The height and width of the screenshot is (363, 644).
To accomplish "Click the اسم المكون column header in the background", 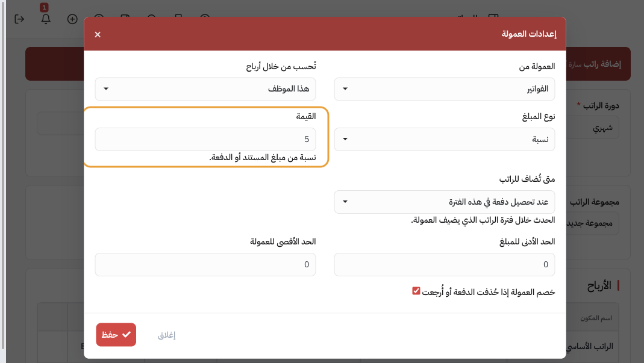I will tap(596, 318).
